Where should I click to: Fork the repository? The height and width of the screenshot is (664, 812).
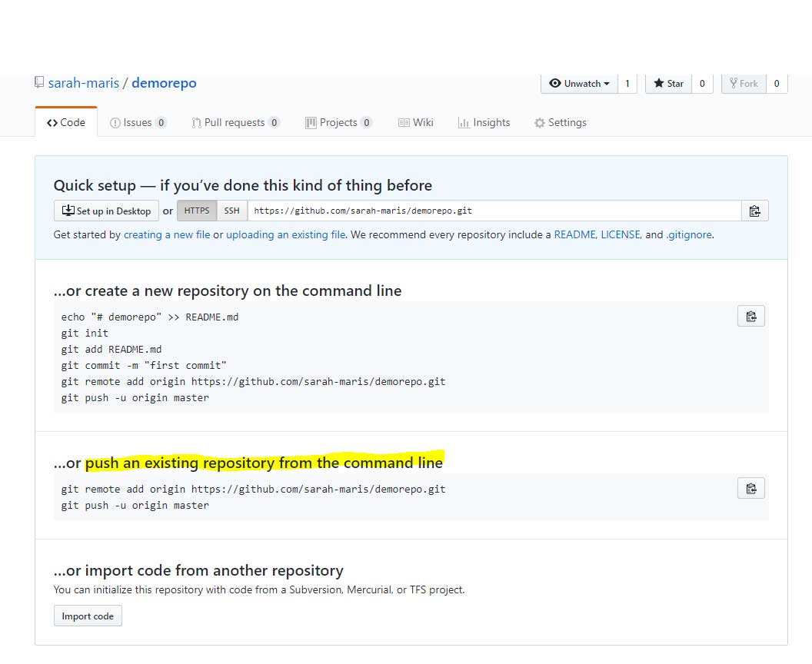point(744,83)
